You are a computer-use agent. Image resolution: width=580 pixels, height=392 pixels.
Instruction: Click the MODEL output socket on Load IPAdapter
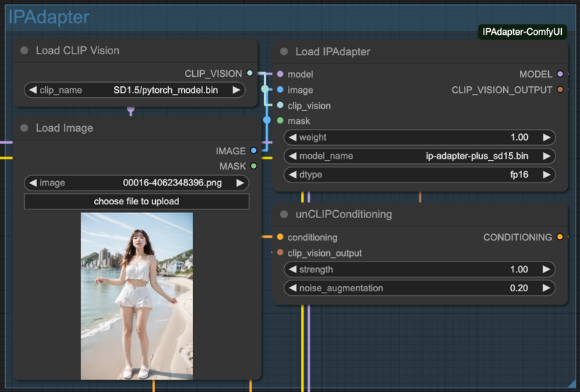560,74
